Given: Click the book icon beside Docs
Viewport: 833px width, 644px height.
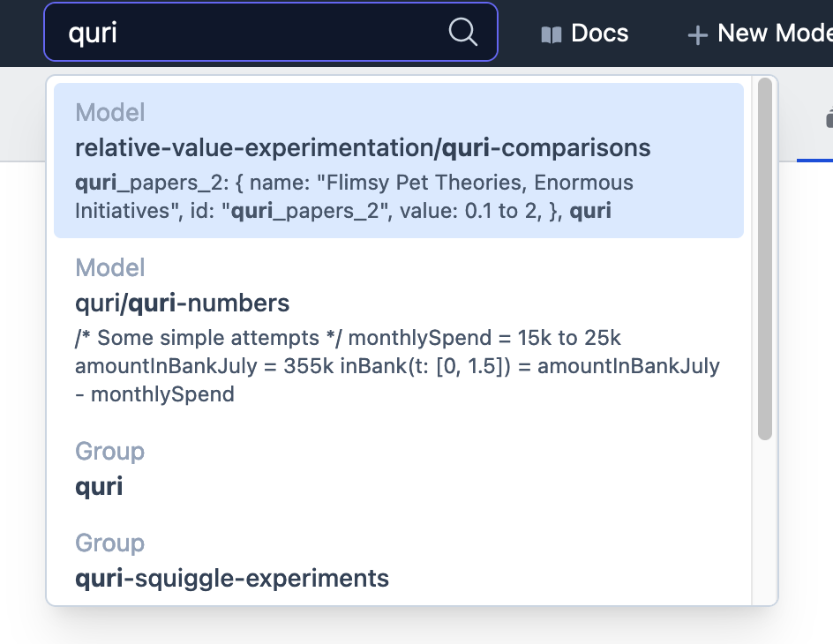Looking at the screenshot, I should 552,34.
